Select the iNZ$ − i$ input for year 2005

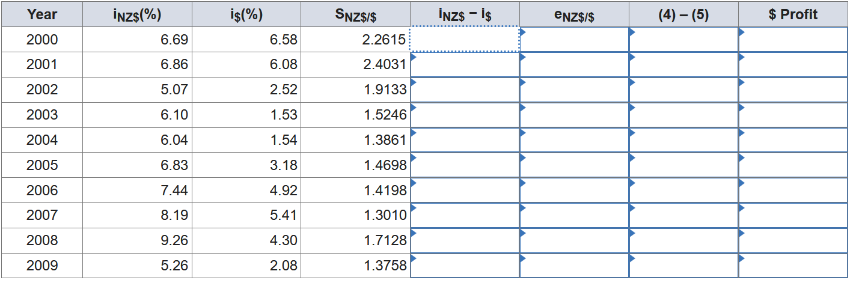click(465, 165)
